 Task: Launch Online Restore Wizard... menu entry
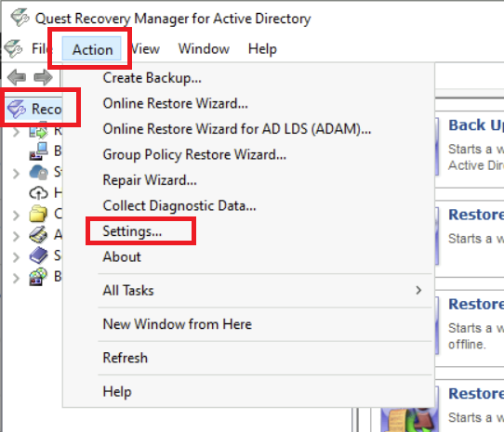coord(248,103)
